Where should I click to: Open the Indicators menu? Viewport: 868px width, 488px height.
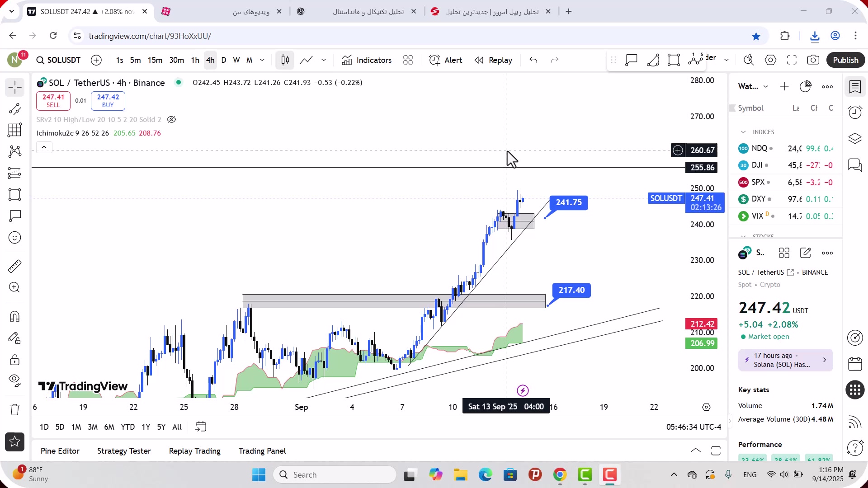pos(367,60)
